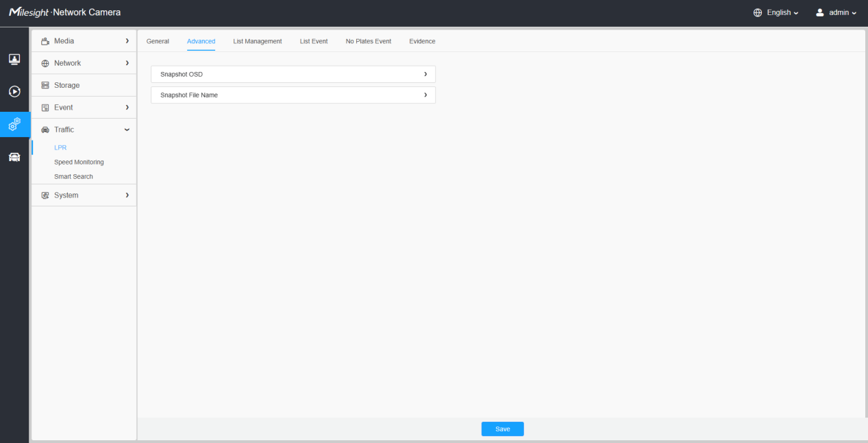Select the Advanced tab
Screen dimensions: 868x443
[x=201, y=41]
